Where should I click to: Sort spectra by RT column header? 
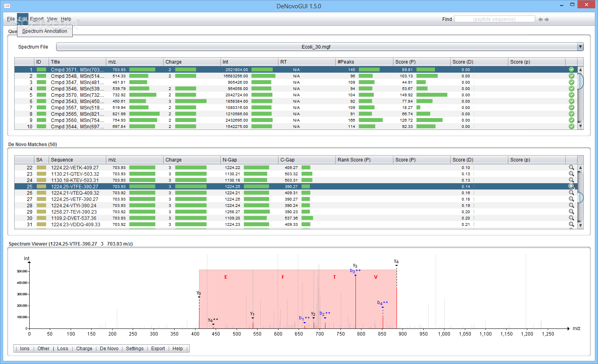pyautogui.click(x=307, y=62)
